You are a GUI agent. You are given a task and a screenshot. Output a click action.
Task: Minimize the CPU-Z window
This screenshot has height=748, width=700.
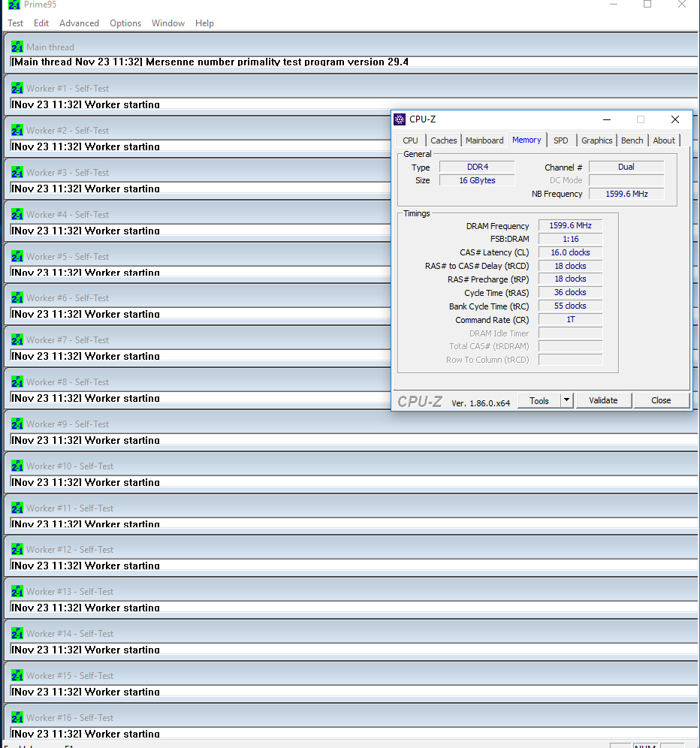tap(607, 119)
